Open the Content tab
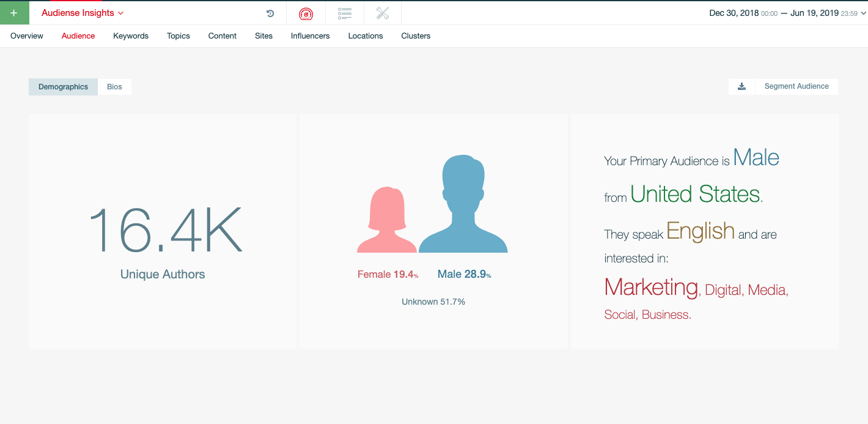 tap(223, 36)
